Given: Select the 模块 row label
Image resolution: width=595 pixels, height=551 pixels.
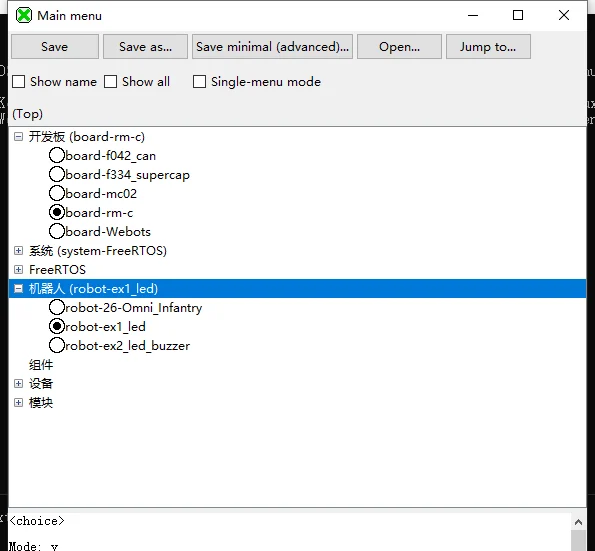Looking at the screenshot, I should [x=41, y=402].
